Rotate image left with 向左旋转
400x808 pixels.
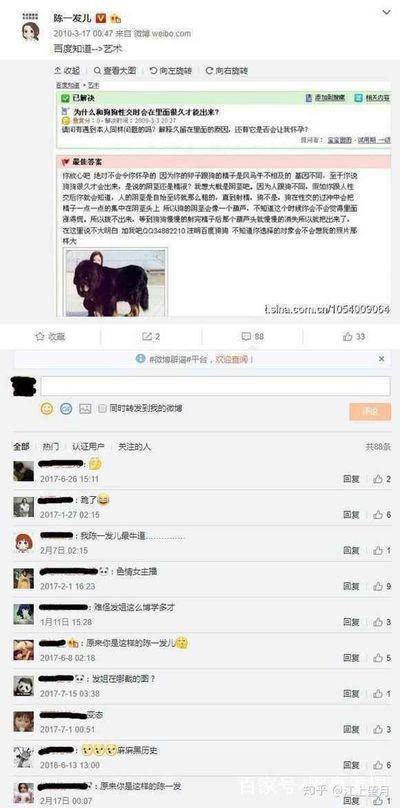(171, 71)
